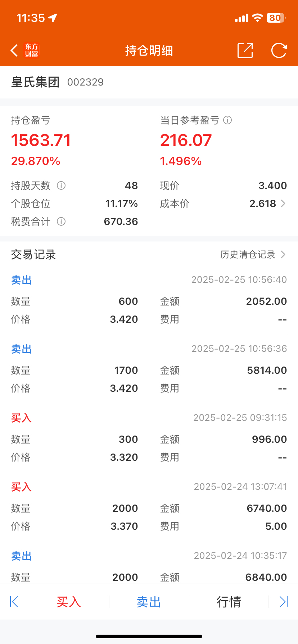Tap the info icon beside 持股天数
Viewport: 298px width, 644px height.
click(61, 185)
